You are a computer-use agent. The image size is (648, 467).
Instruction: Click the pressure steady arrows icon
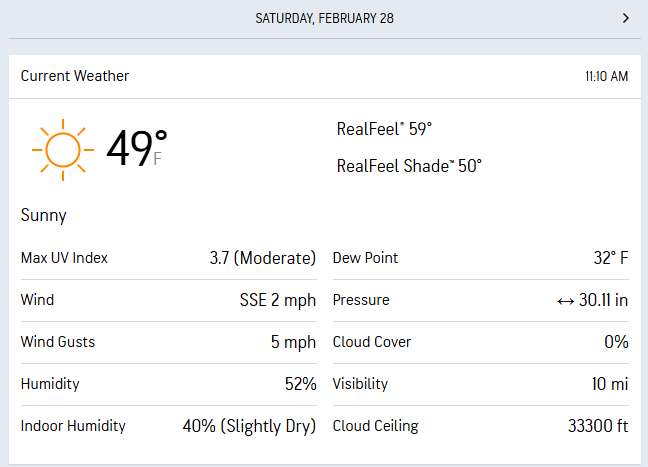click(565, 300)
